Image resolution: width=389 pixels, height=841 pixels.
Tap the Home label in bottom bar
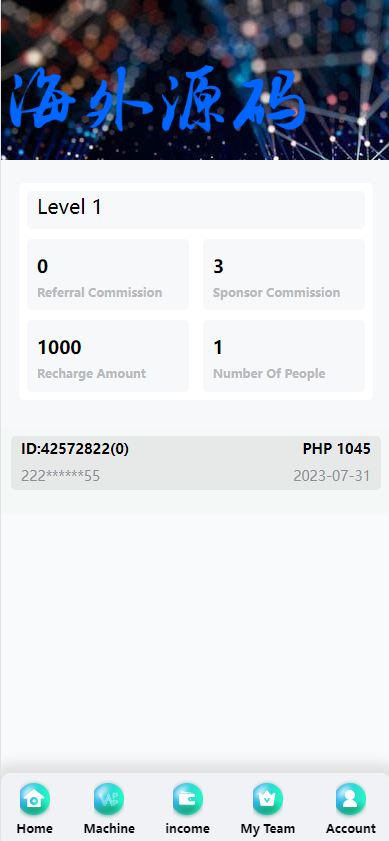(x=35, y=829)
